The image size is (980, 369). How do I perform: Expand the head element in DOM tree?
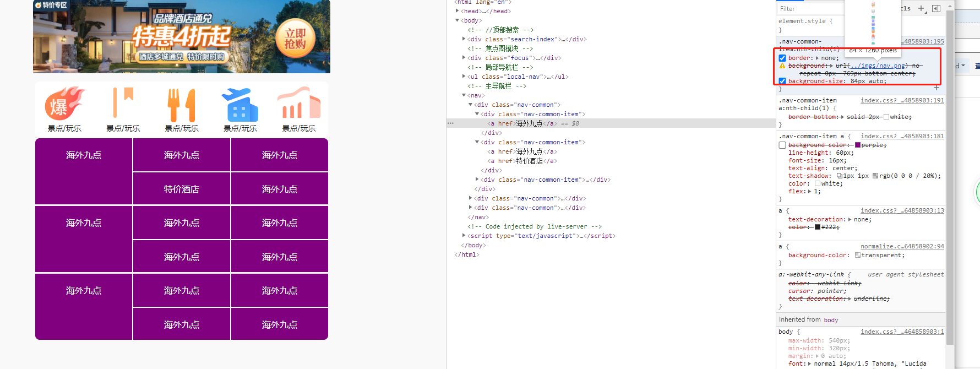pyautogui.click(x=457, y=11)
